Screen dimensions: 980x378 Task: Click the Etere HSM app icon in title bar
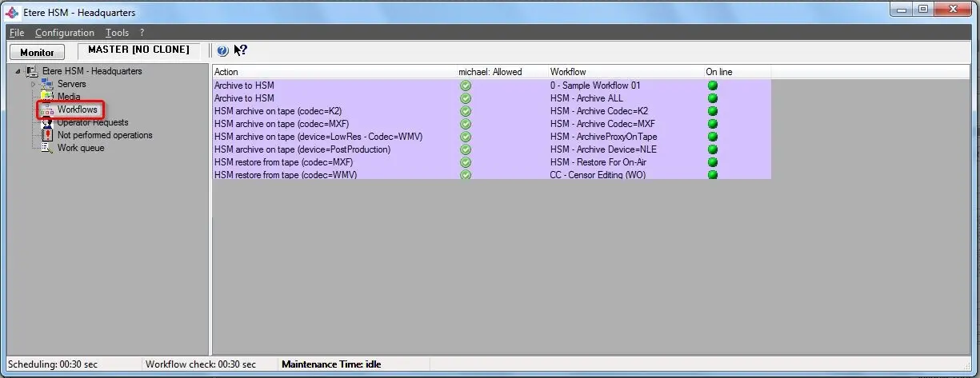click(x=12, y=12)
